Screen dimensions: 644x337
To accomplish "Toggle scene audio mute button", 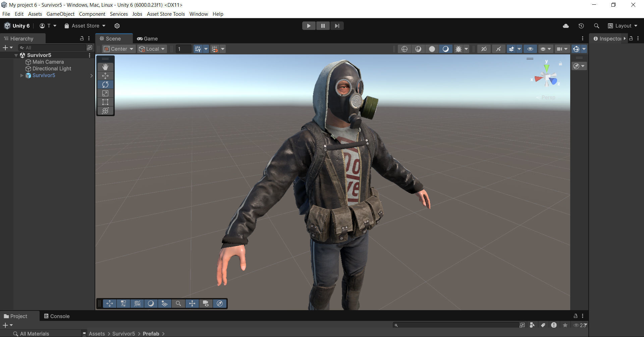I will click(x=498, y=49).
